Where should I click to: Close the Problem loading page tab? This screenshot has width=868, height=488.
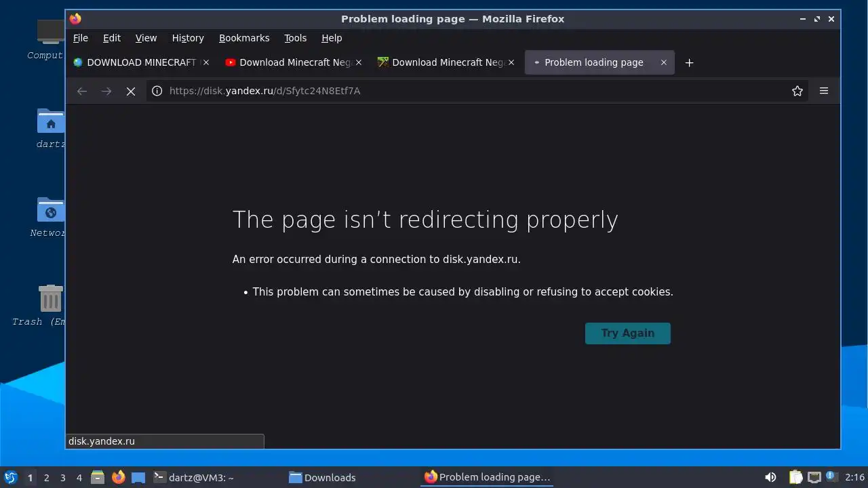[x=664, y=62]
